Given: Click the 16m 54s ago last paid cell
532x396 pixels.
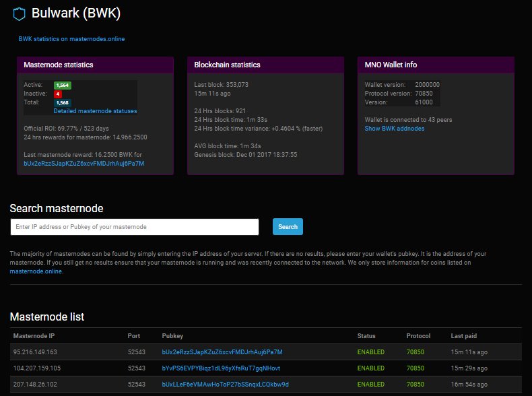Looking at the screenshot, I should point(469,385).
